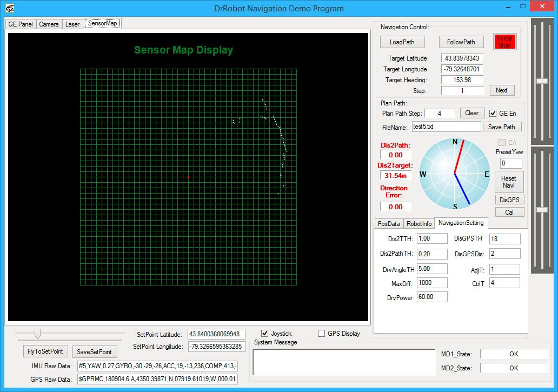Image resolution: width=558 pixels, height=392 pixels.
Task: Enable the GPS Display checkbox
Action: pos(321,333)
